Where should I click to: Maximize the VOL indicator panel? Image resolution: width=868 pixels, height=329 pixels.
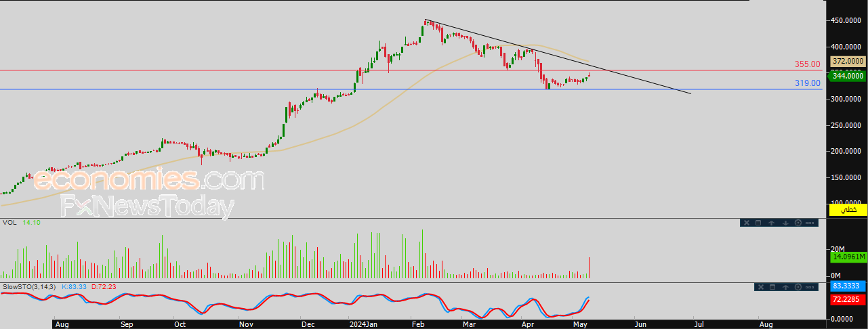coord(758,223)
